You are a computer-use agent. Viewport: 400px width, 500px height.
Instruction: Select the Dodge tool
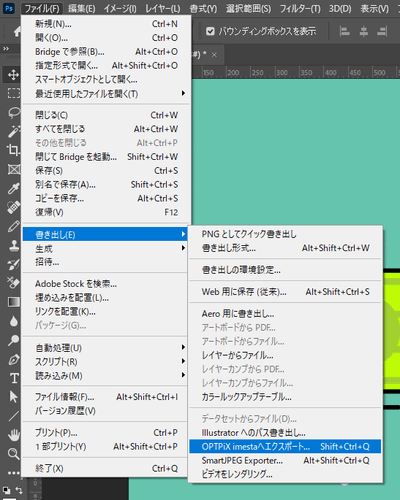click(13, 340)
